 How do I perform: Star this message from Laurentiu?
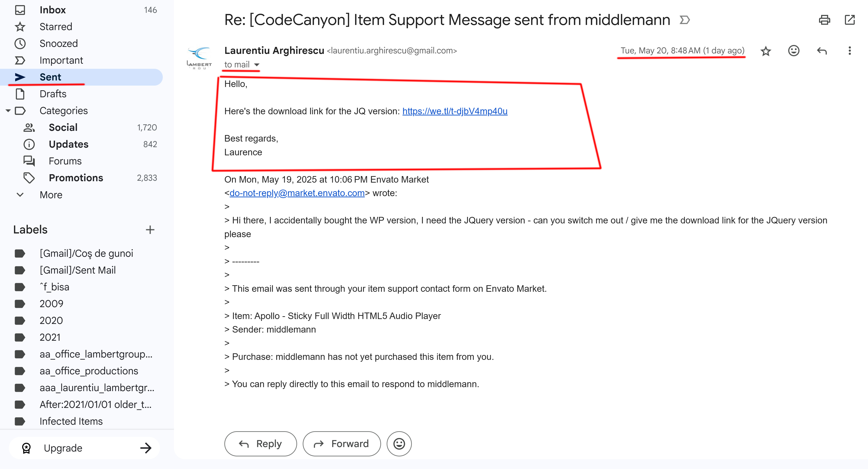[766, 51]
